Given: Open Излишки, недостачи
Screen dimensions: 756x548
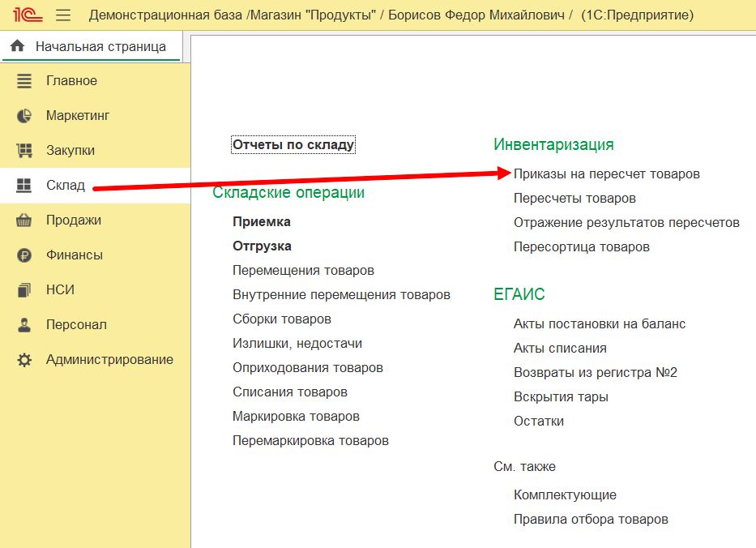Looking at the screenshot, I should 297,344.
